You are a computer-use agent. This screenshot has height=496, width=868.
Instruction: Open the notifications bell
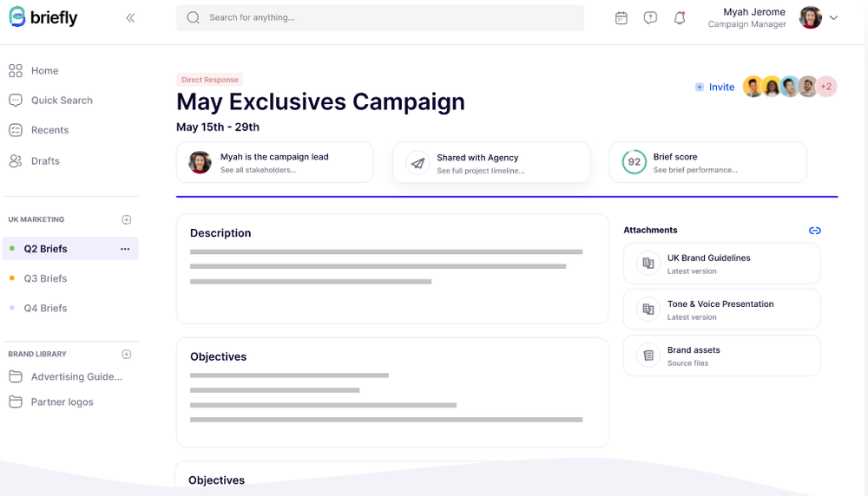680,17
